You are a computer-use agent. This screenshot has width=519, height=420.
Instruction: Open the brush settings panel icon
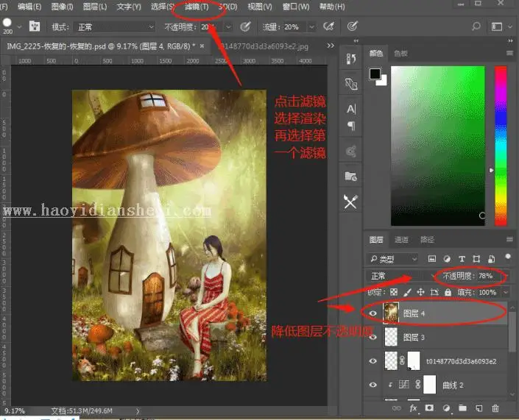tap(35, 26)
